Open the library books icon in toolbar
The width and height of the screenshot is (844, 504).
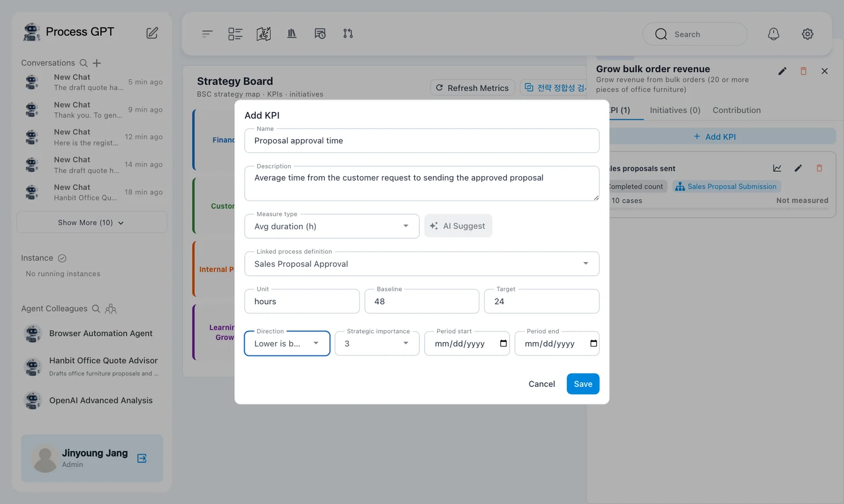click(x=292, y=34)
